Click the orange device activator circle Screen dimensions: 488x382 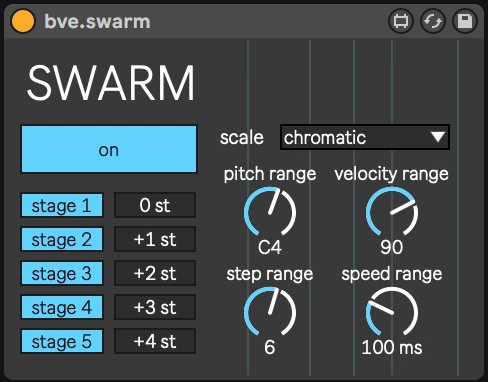23,21
